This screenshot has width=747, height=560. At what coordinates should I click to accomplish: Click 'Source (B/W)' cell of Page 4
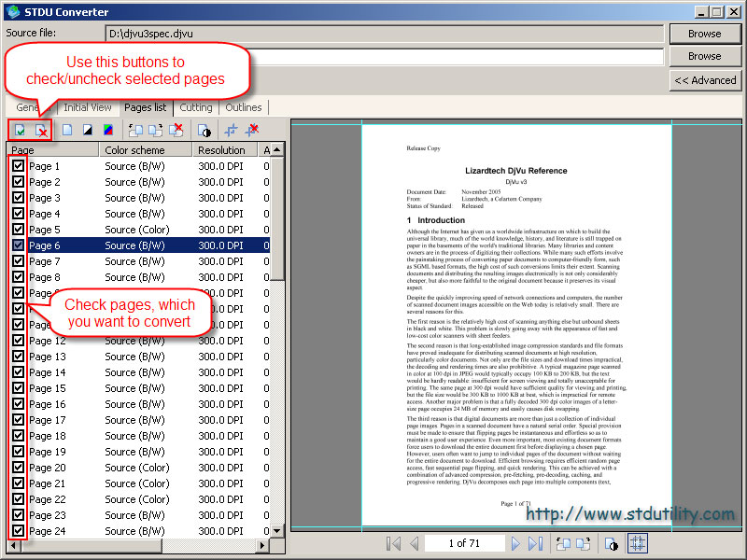point(134,214)
